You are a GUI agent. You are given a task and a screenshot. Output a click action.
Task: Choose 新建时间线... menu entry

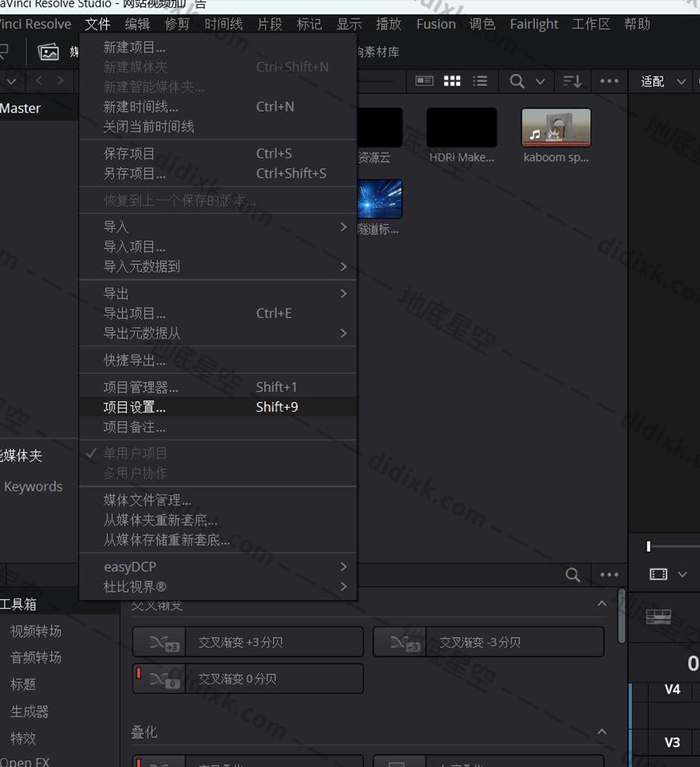[x=218, y=107]
